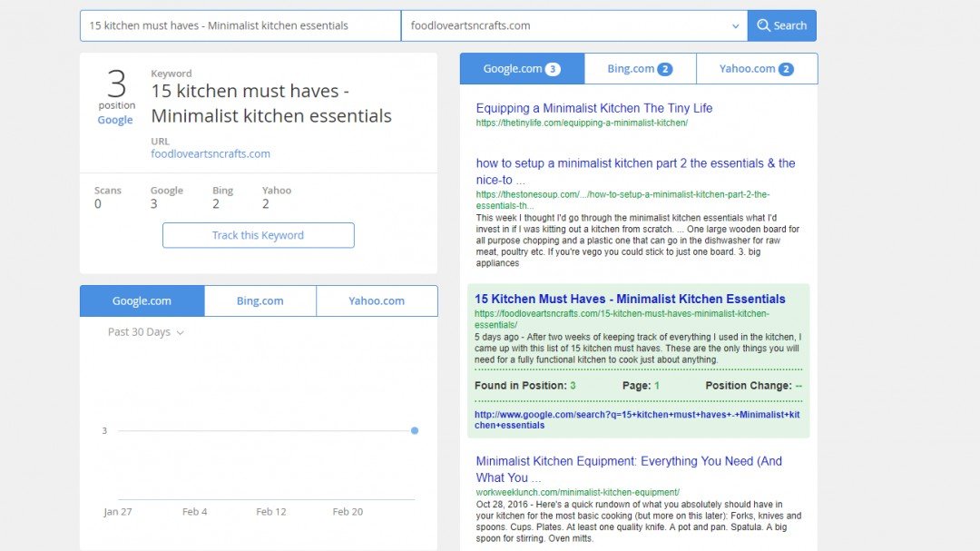The height and width of the screenshot is (551, 980).
Task: Expand the Past 30 Days dropdown
Action: 145,332
